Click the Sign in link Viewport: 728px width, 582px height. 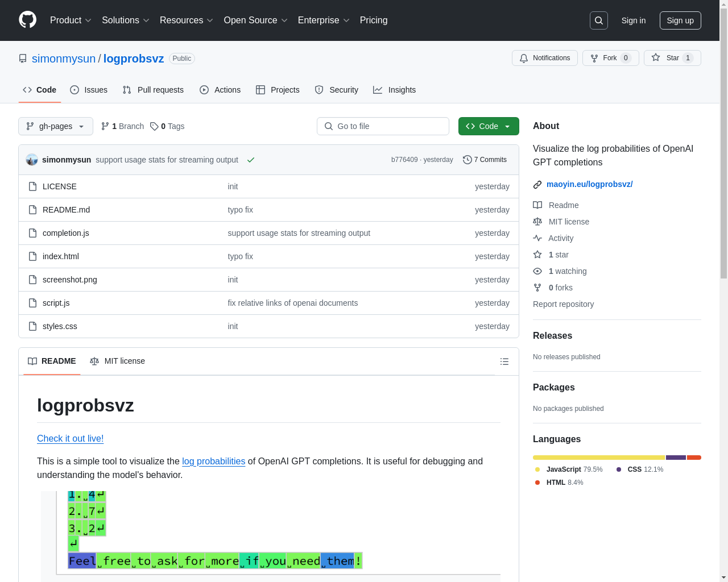[x=634, y=20]
